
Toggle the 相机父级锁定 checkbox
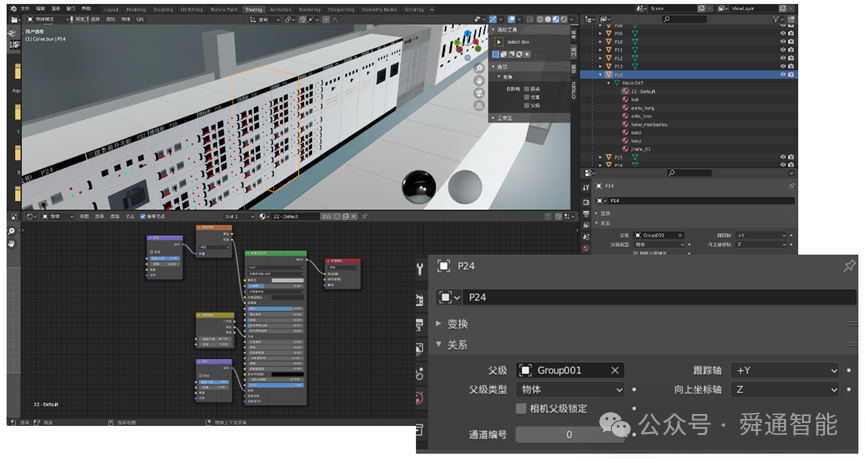(521, 408)
